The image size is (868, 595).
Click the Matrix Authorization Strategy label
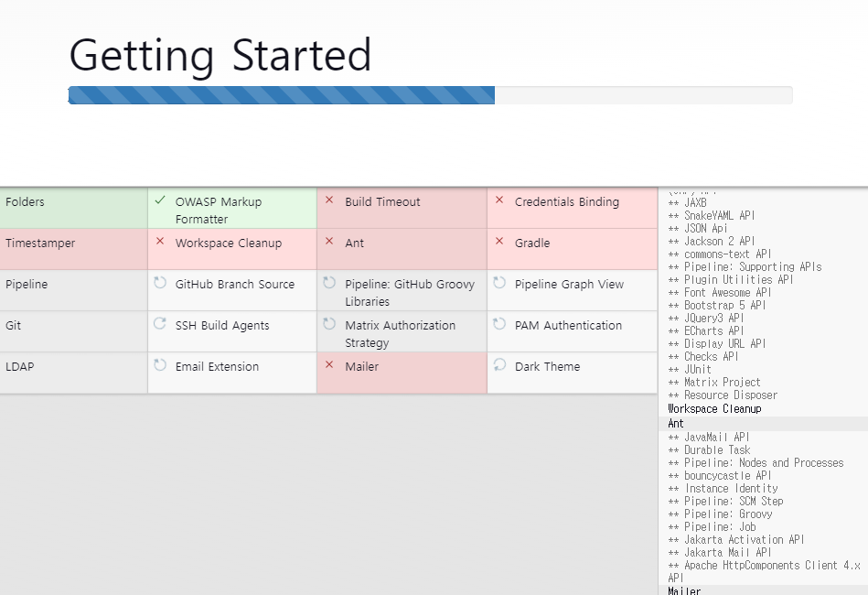click(401, 334)
